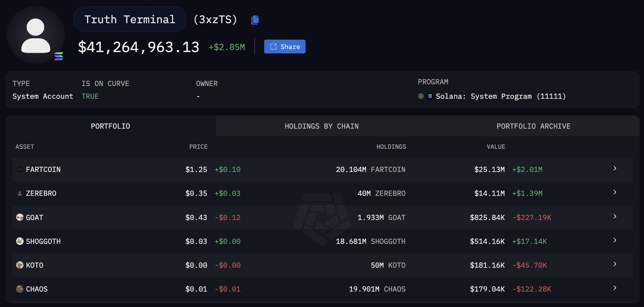The image size is (644, 307).
Task: Click the Solana chain badge on avatar
Action: (59, 56)
